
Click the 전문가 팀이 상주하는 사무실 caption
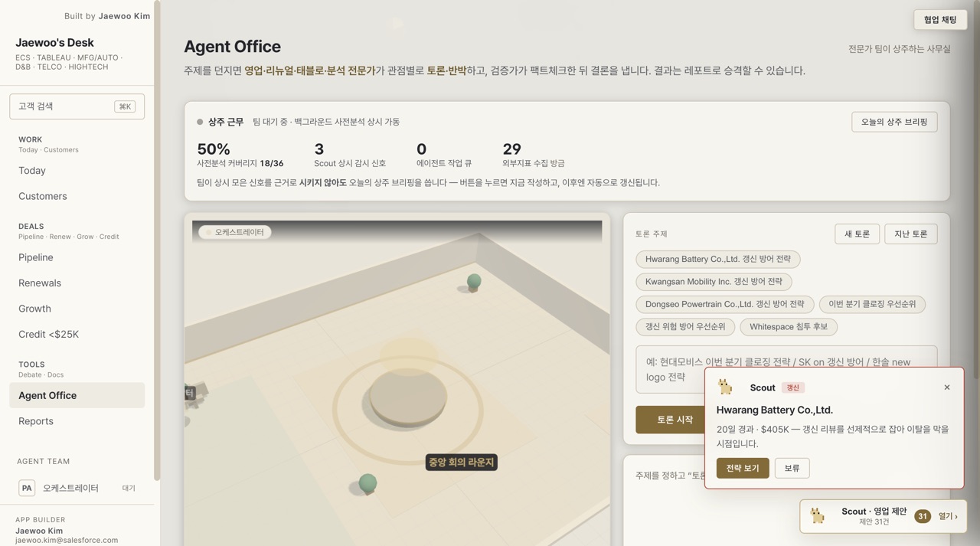click(x=899, y=48)
